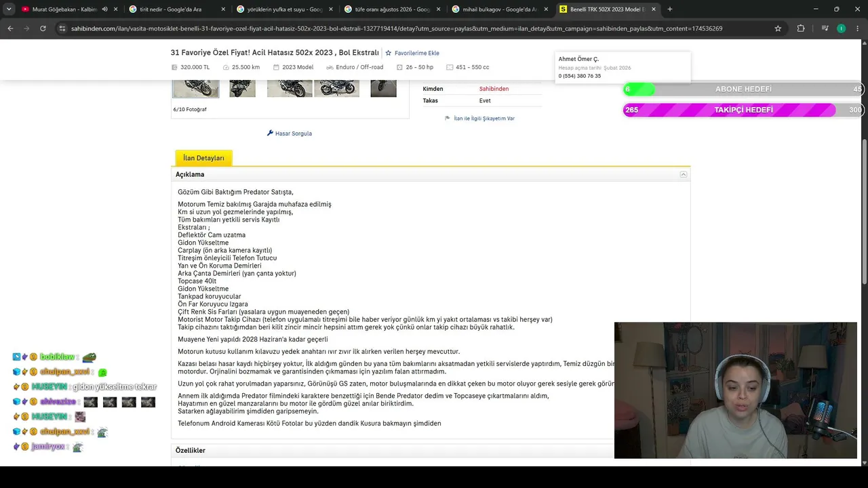Image resolution: width=868 pixels, height=488 pixels.
Task: Click the ABONE HEDEFİ progress bar
Action: click(x=743, y=89)
